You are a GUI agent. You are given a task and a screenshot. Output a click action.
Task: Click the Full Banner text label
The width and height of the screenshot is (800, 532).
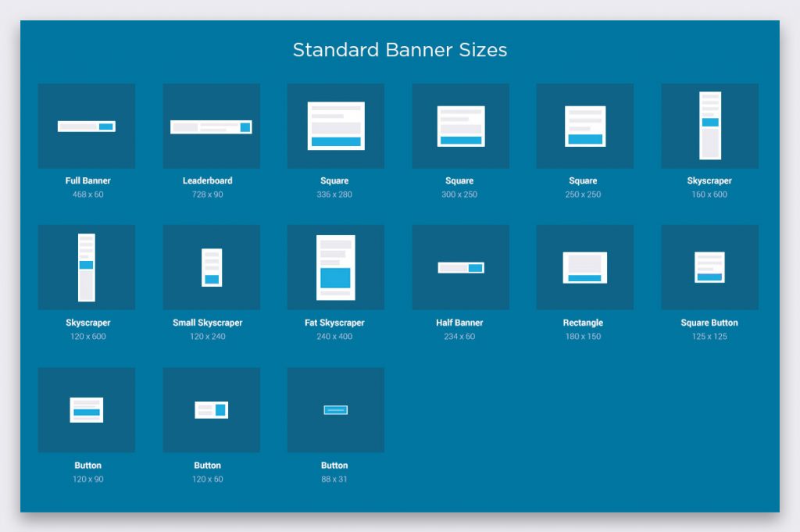(x=87, y=180)
